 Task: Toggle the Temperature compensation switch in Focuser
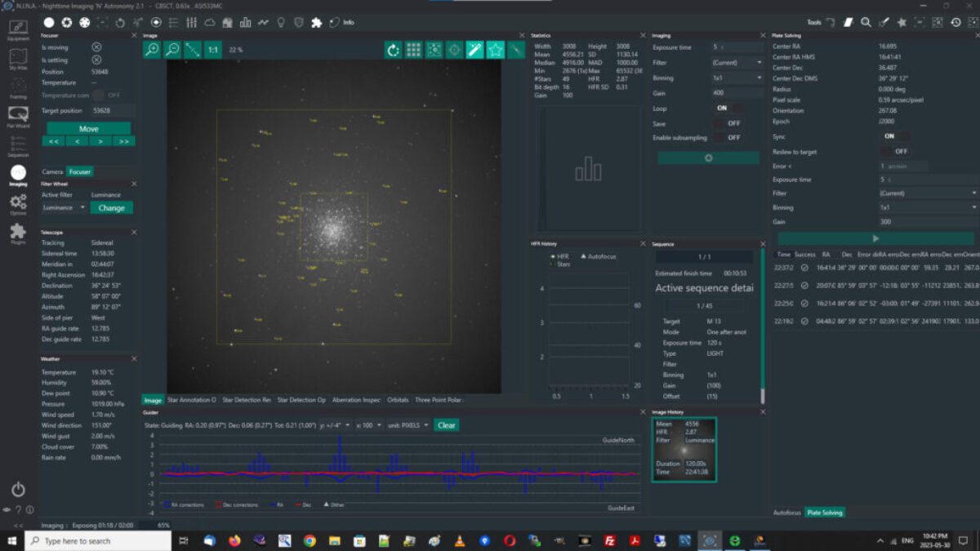(106, 95)
